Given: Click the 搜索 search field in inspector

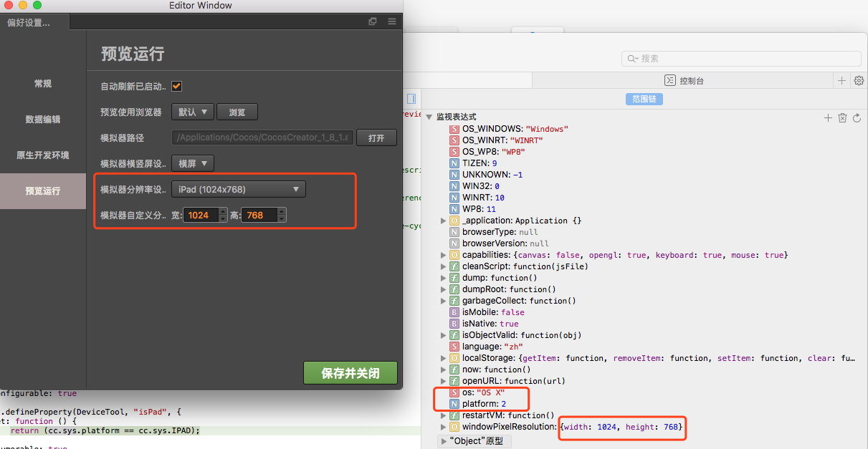Looking at the screenshot, I should pos(742,59).
